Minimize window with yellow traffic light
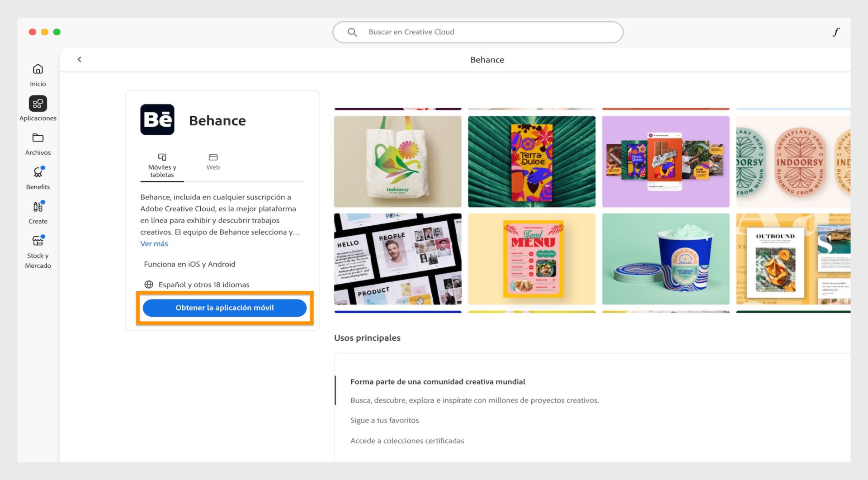Viewport: 868px width, 480px height. [x=44, y=32]
